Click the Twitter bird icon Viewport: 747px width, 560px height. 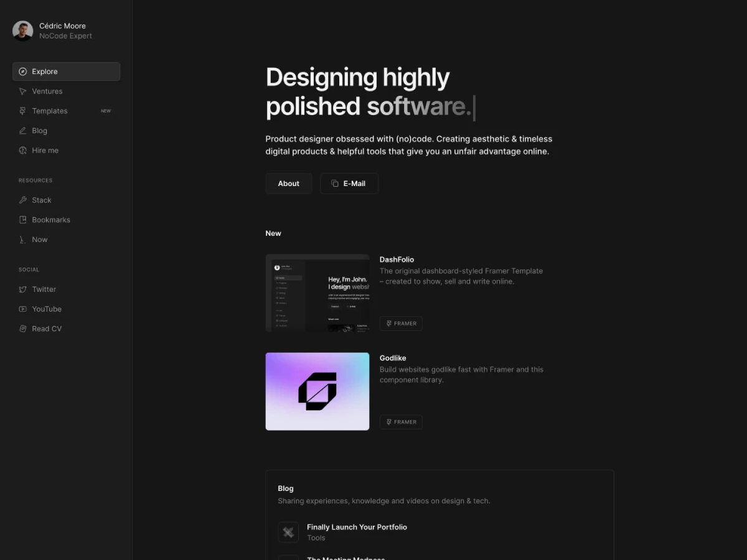point(23,289)
